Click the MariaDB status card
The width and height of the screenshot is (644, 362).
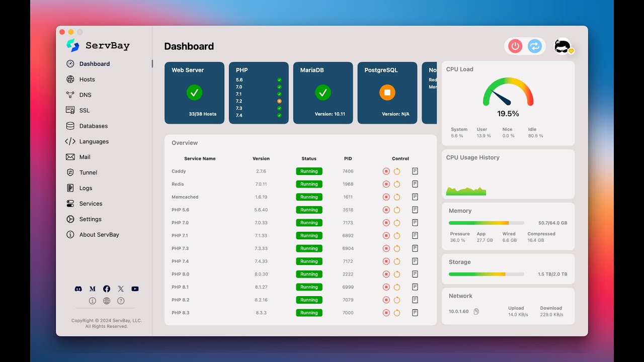tap(323, 93)
